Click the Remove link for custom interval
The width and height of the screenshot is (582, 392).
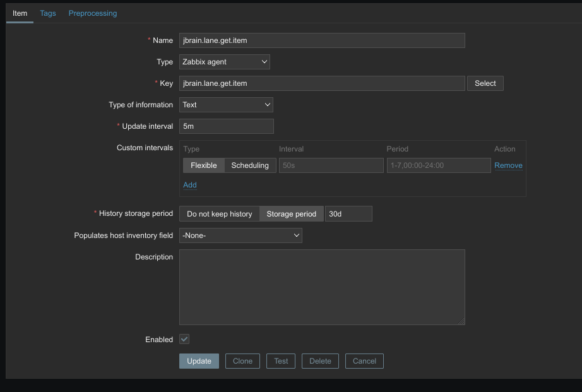508,165
